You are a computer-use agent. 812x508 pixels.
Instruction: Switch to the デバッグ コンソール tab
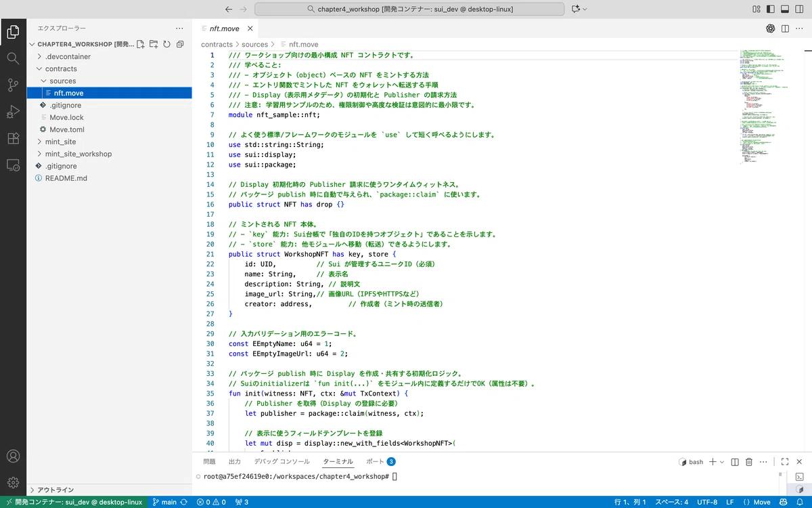[281, 461]
